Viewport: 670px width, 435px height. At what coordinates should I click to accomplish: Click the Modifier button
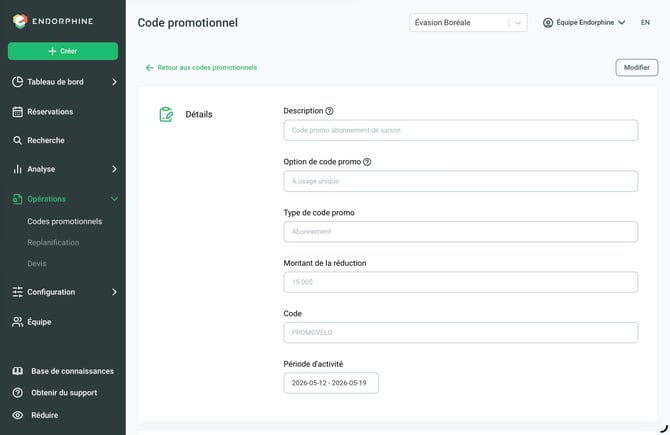pos(637,68)
